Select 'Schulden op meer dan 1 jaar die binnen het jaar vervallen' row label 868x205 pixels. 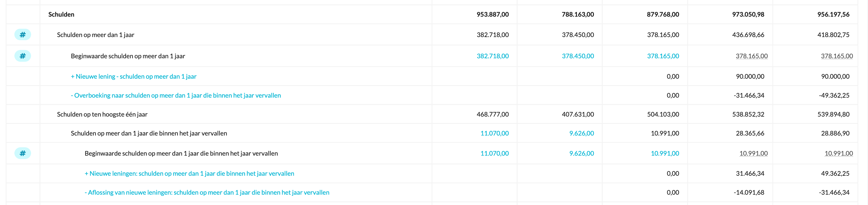[149, 133]
